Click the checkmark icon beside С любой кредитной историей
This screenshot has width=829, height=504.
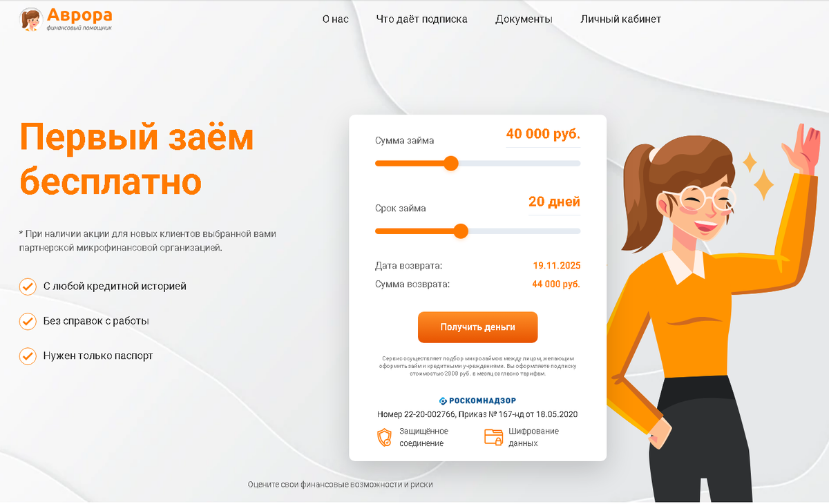[28, 286]
